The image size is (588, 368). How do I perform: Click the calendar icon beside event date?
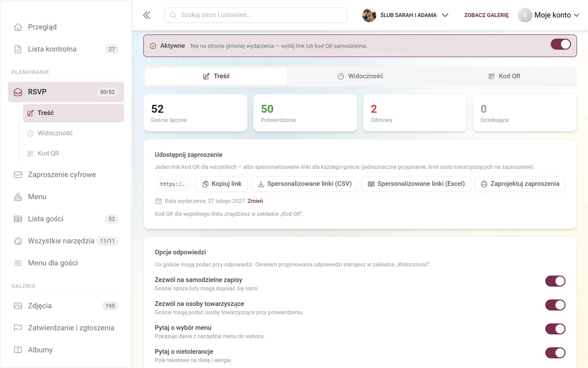point(158,201)
